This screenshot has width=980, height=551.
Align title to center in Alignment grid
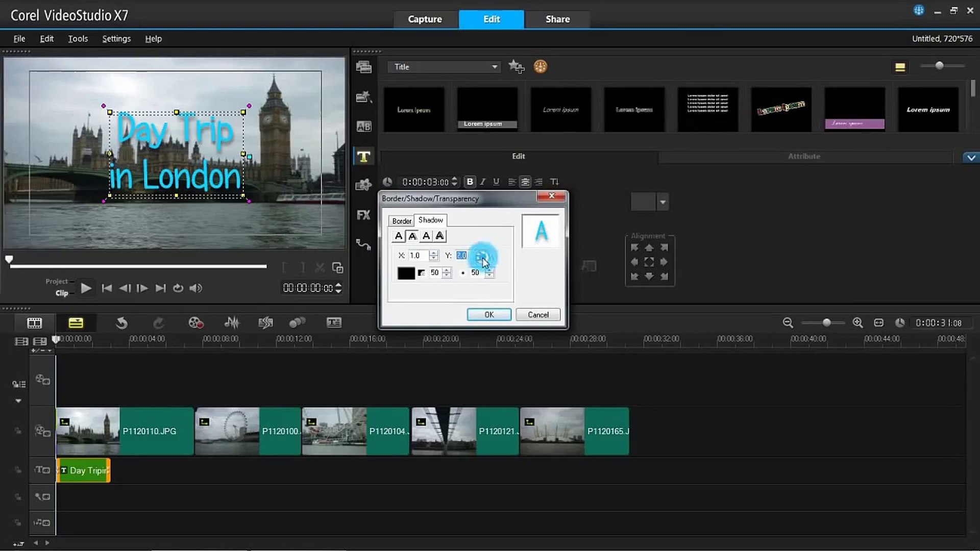[649, 262]
